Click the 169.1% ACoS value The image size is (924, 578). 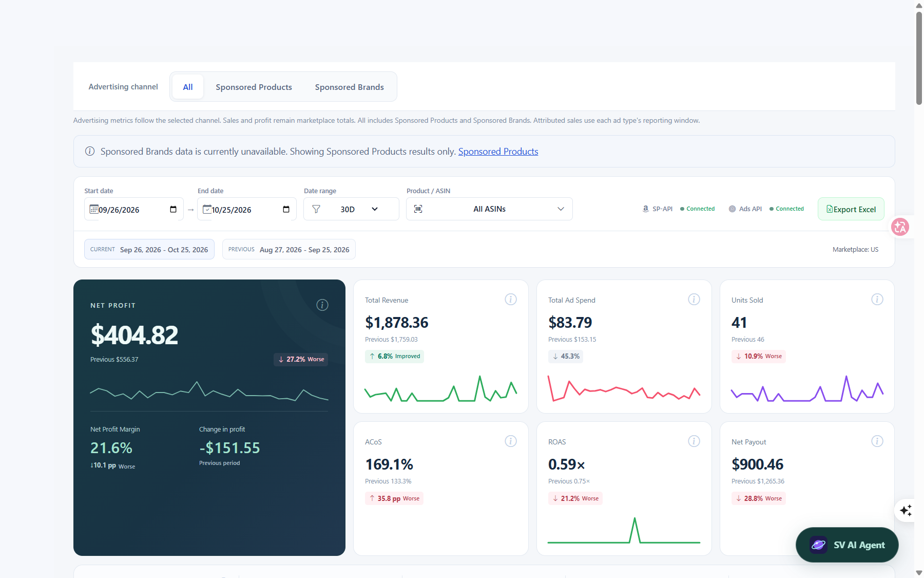point(389,464)
